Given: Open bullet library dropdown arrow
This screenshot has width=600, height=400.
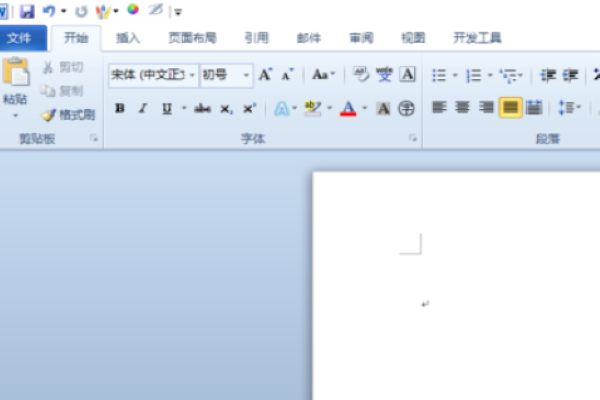Looking at the screenshot, I should pos(455,75).
